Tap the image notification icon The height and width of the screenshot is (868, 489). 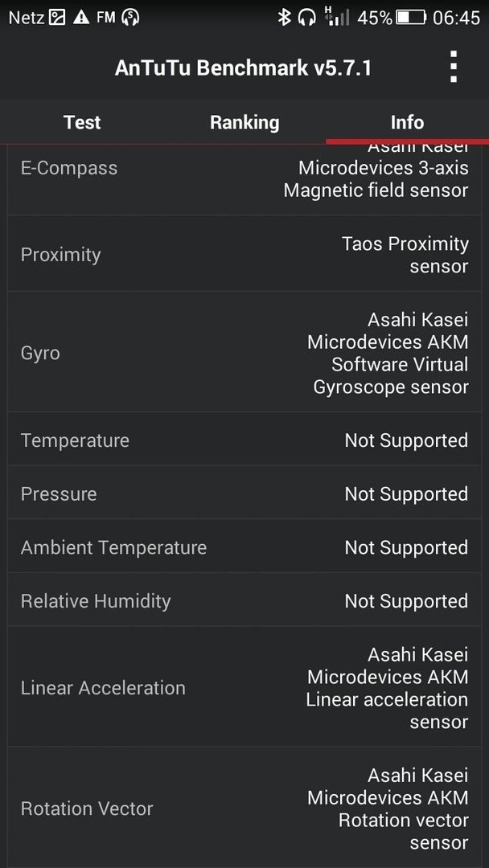pos(58,18)
